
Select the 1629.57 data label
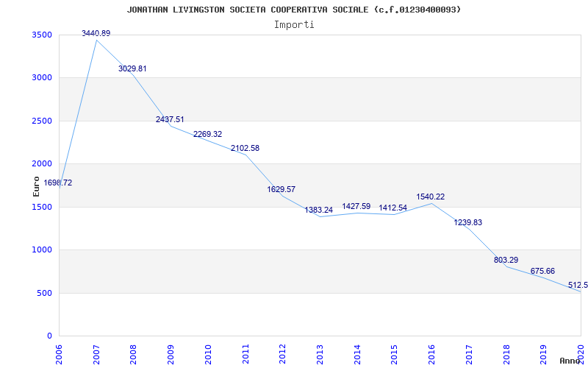click(x=282, y=189)
